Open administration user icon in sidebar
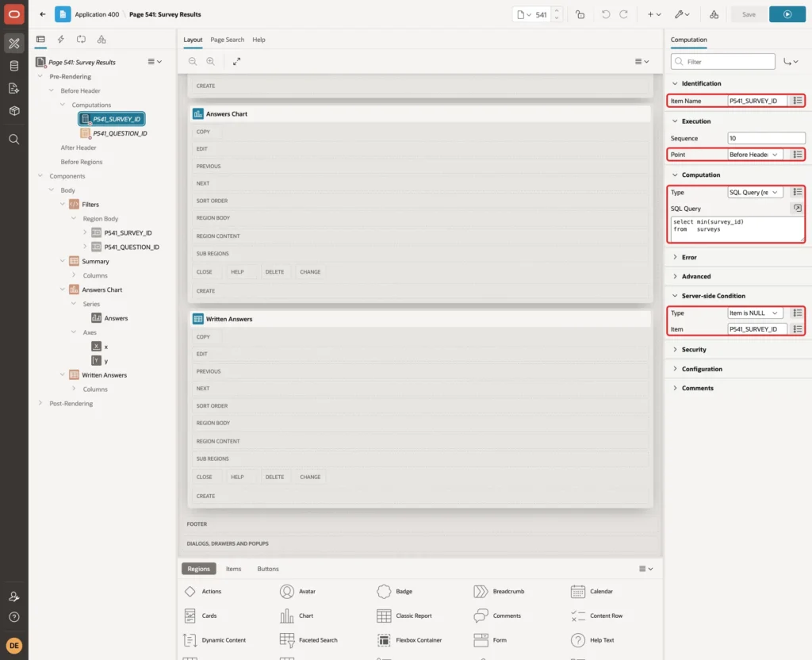The height and width of the screenshot is (660, 812). [x=14, y=597]
